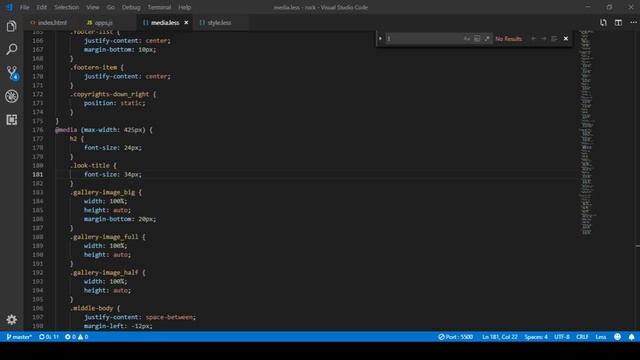The width and height of the screenshot is (640, 360).
Task: Open the CRLF end-of-line selector
Action: [x=582, y=337]
